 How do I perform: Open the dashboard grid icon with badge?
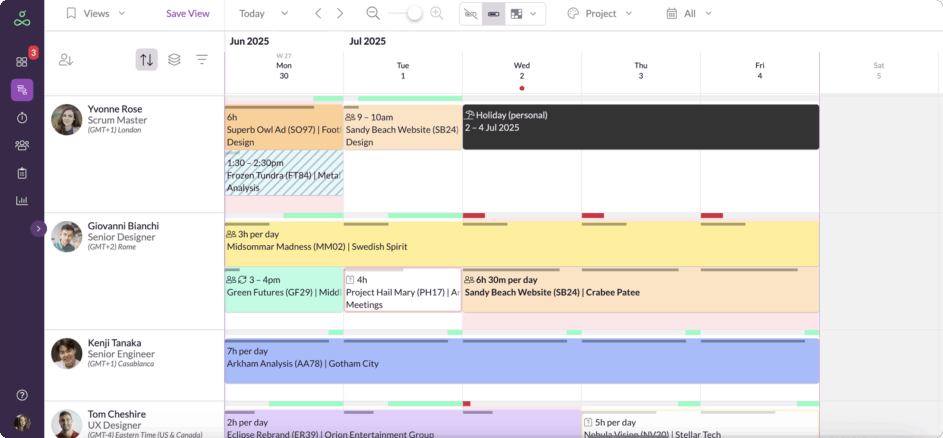point(22,61)
